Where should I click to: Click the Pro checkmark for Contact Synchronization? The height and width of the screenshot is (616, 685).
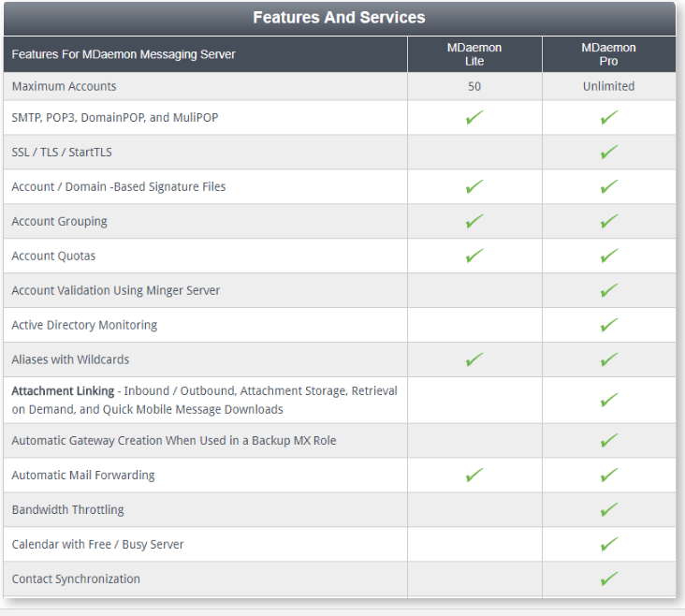point(609,579)
